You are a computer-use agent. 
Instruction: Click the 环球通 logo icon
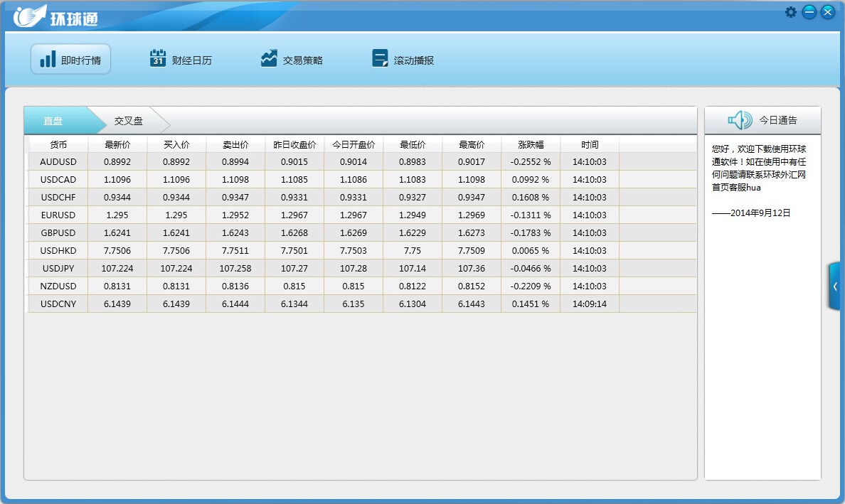click(x=30, y=16)
